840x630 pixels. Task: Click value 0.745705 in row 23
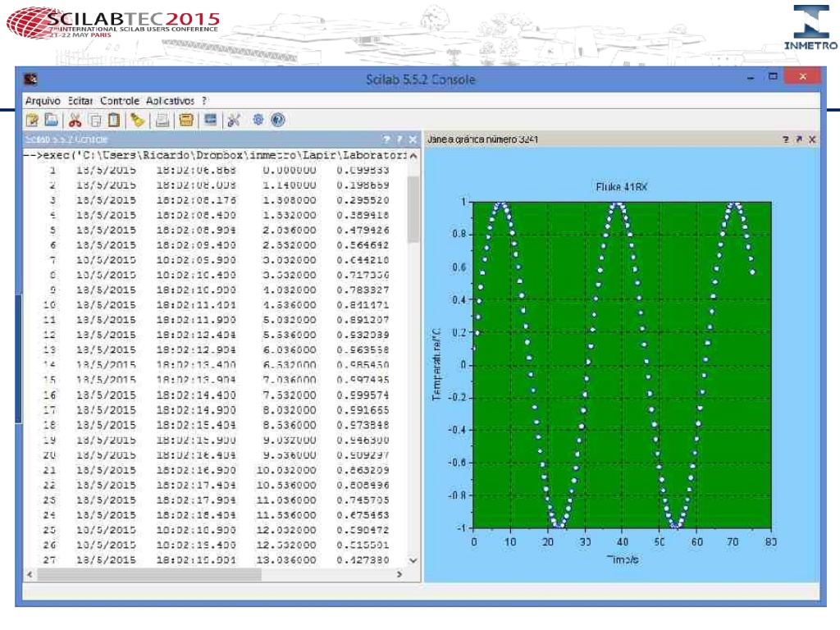point(363,500)
